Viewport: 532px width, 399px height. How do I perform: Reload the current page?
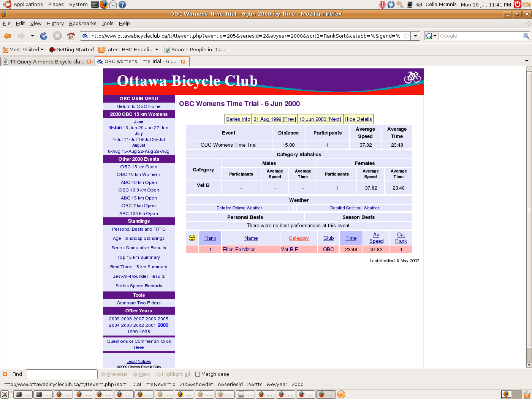[x=44, y=36]
